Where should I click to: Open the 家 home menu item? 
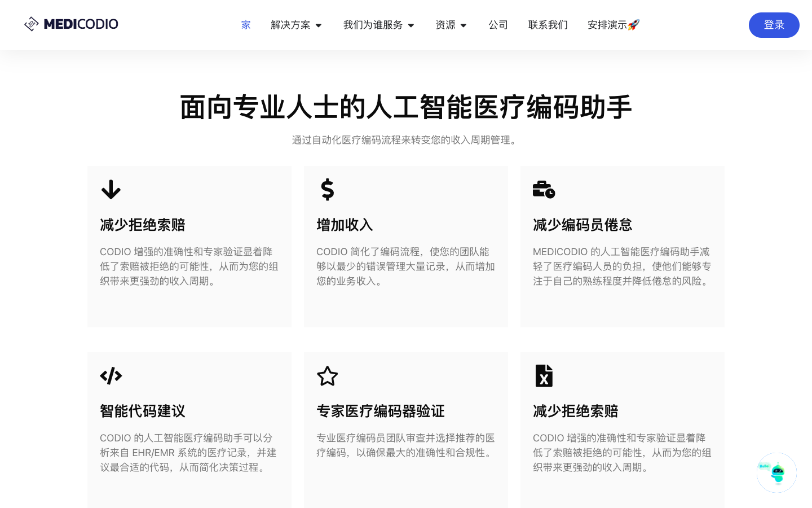pyautogui.click(x=246, y=25)
